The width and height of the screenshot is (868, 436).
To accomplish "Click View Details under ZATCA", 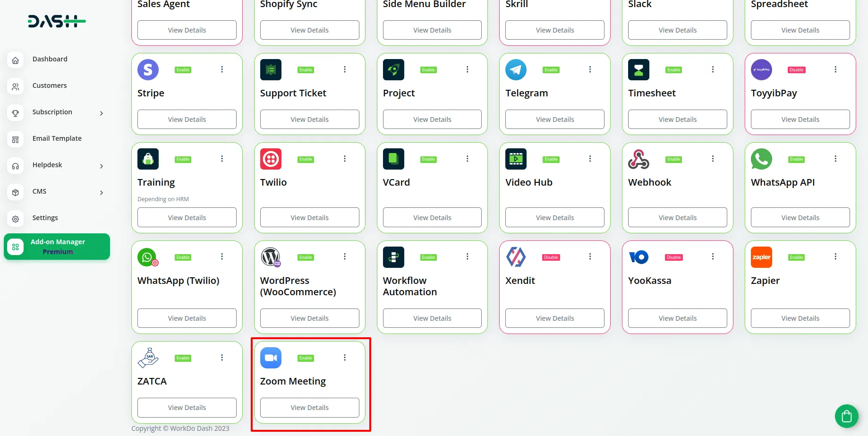I will point(187,408).
